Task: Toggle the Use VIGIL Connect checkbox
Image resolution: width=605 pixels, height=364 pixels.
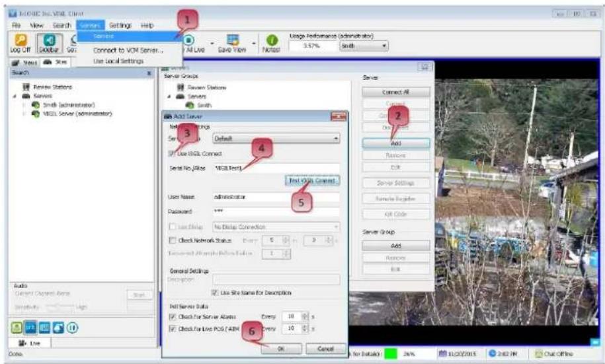Action: 172,153
